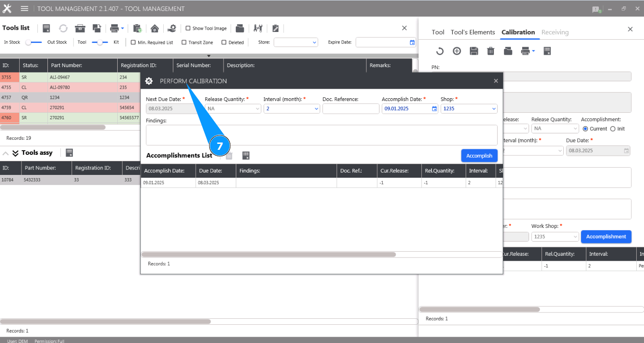This screenshot has height=343, width=644.
Task: Open the hamburger menu in title bar
Action: pos(25,9)
